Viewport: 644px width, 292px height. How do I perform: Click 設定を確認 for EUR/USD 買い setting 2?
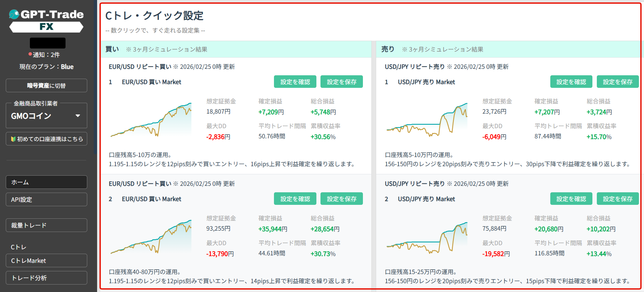(x=295, y=199)
